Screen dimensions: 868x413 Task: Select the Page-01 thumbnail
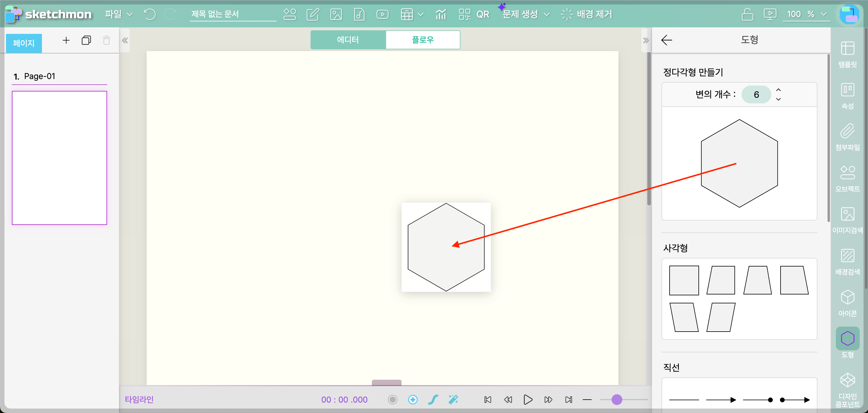point(59,157)
